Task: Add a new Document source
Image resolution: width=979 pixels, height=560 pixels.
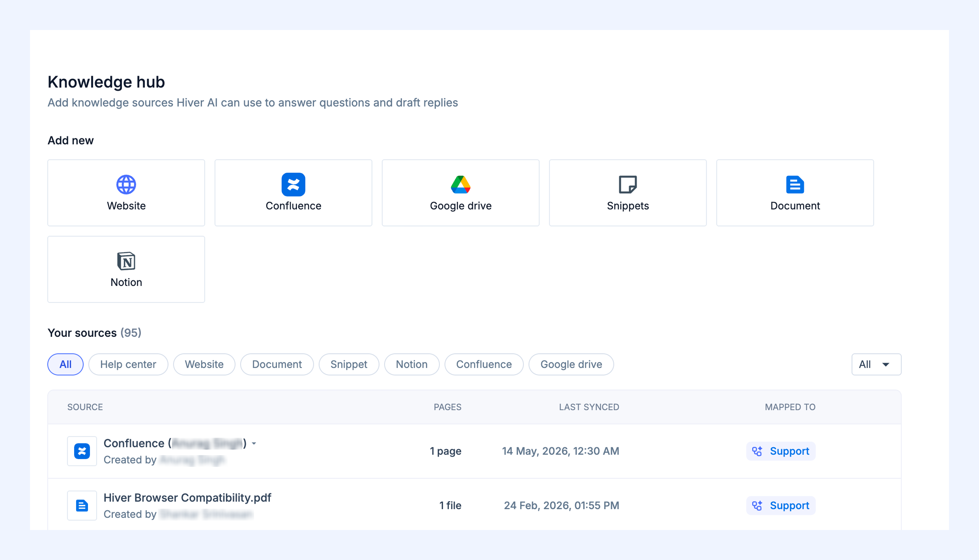Action: pyautogui.click(x=795, y=193)
